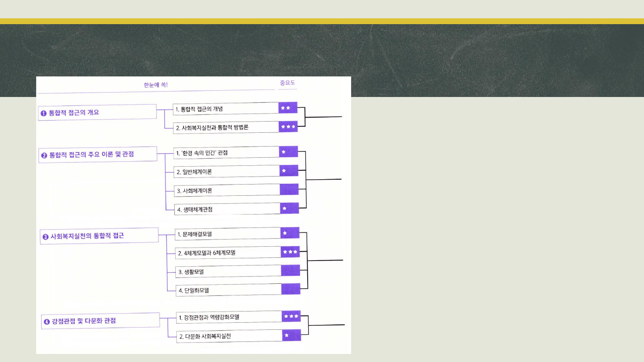This screenshot has height=362, width=644.
Task: Select the three-star badge for 강점관점과 역량강화모델
Action: 291,316
